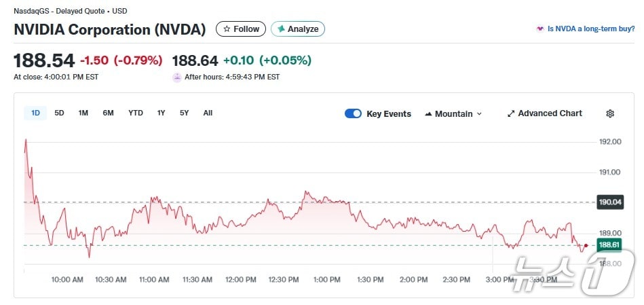Select the YTD range tab
Image resolution: width=644 pixels, height=305 pixels.
(136, 113)
